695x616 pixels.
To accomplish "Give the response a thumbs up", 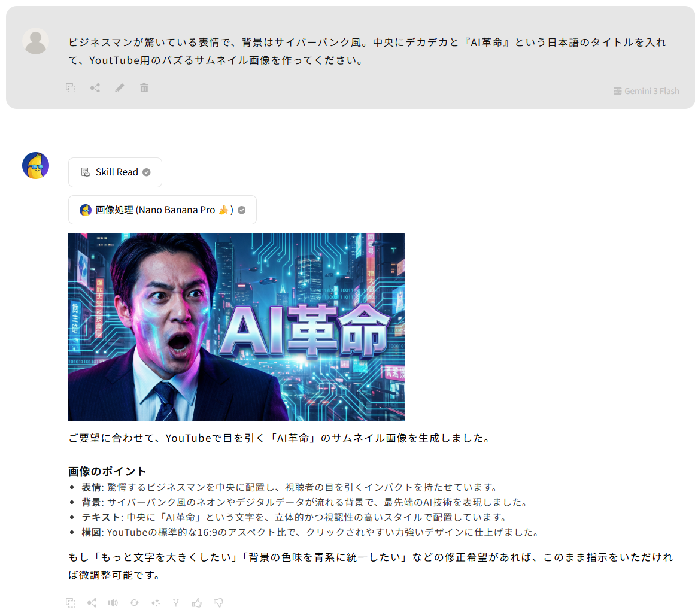I will pyautogui.click(x=198, y=603).
